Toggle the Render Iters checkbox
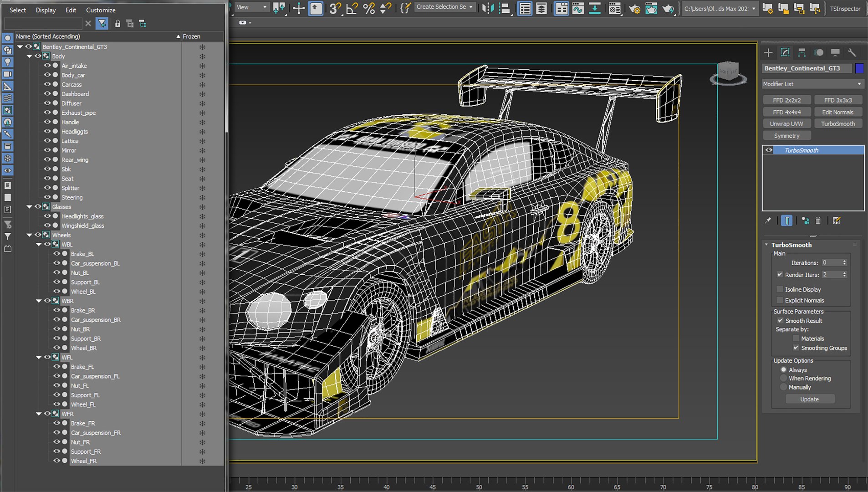Viewport: 868px width, 492px height. tap(780, 275)
